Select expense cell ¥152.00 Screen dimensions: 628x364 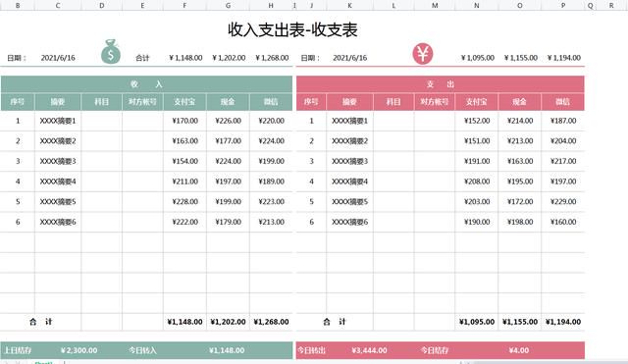pos(477,121)
